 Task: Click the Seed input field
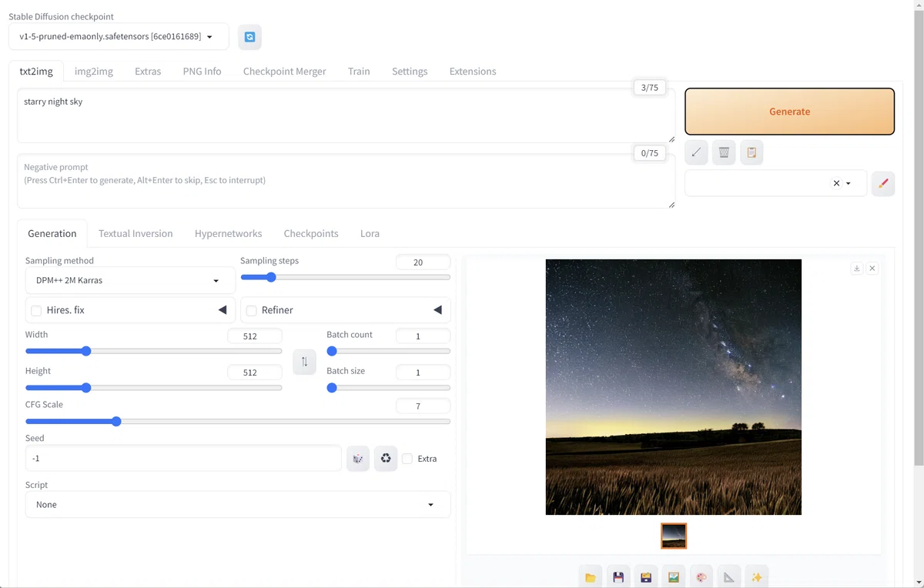pyautogui.click(x=183, y=458)
